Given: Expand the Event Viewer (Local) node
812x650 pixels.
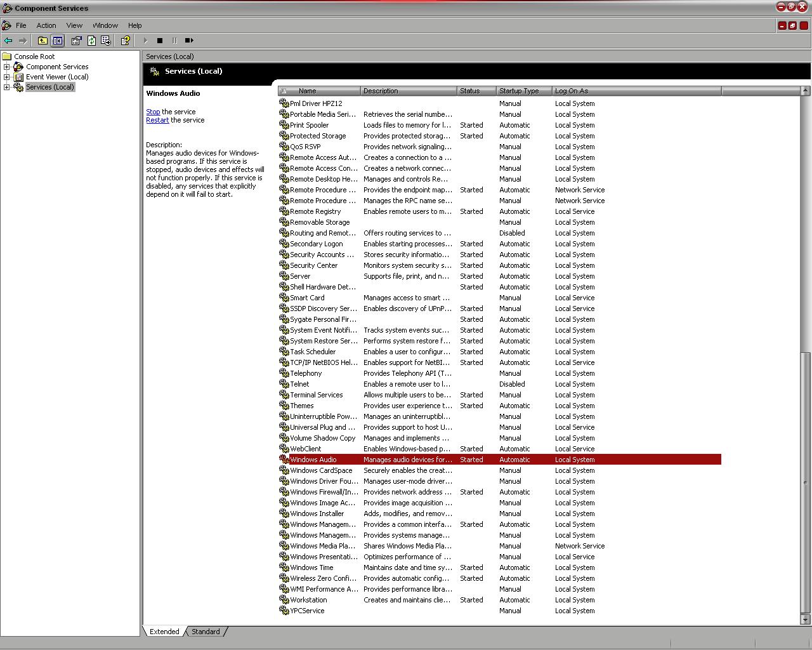Looking at the screenshot, I should pos(6,77).
